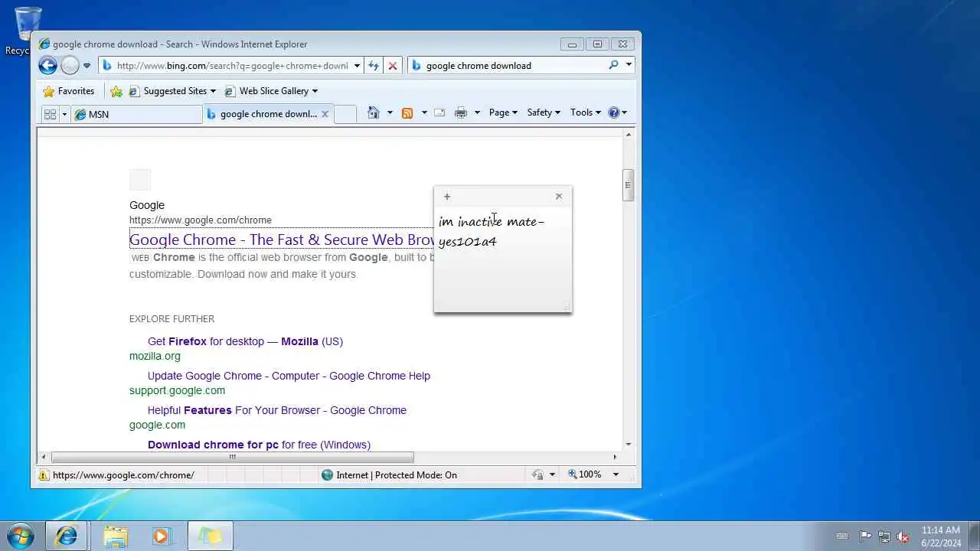Viewport: 980px width, 551px height.
Task: Open the Page menu
Action: coord(503,112)
